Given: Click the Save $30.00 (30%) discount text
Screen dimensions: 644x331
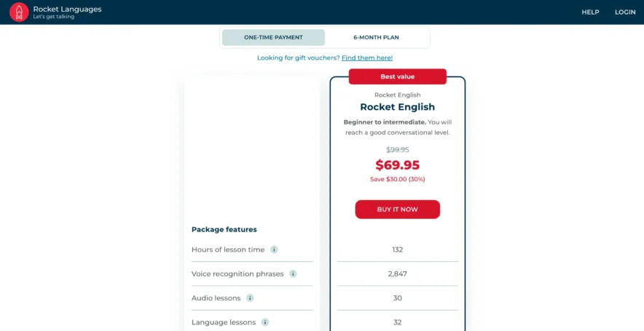Looking at the screenshot, I should 397,179.
